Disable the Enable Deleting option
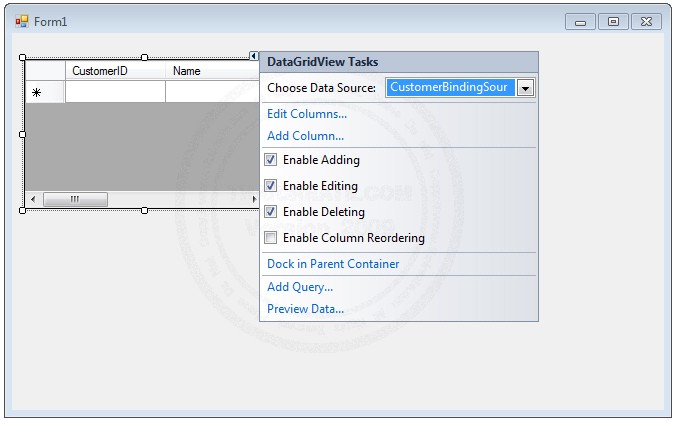The height and width of the screenshot is (421, 676). pyautogui.click(x=271, y=212)
